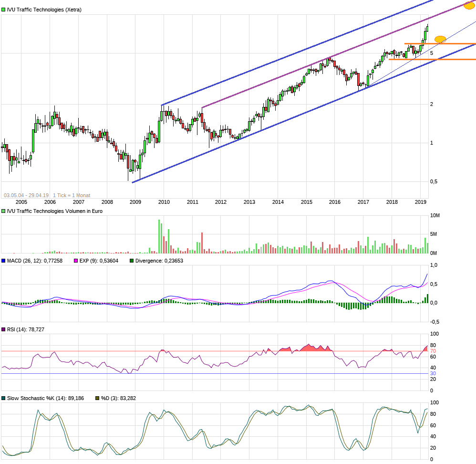Click the 2012 year label on time axis
Image resolution: width=476 pixels, height=464 pixels.
(x=221, y=202)
